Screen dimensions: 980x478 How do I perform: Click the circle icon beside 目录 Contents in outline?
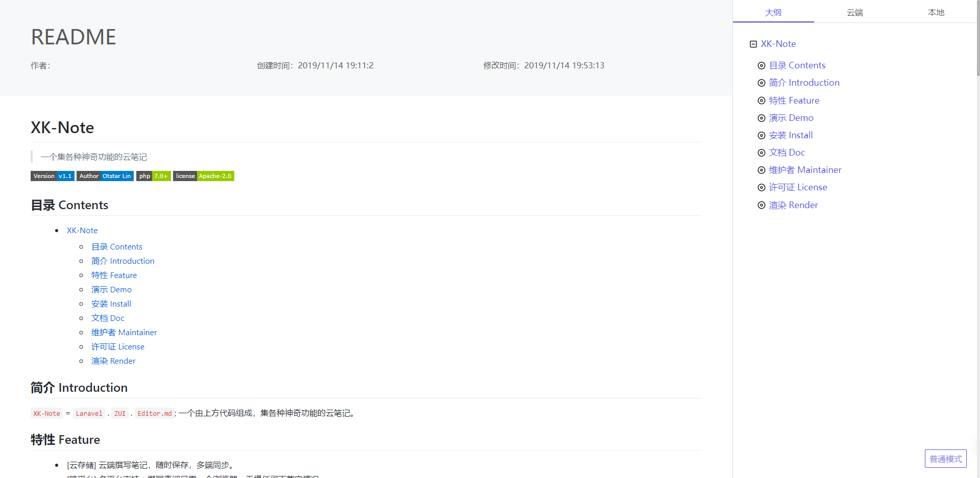762,66
